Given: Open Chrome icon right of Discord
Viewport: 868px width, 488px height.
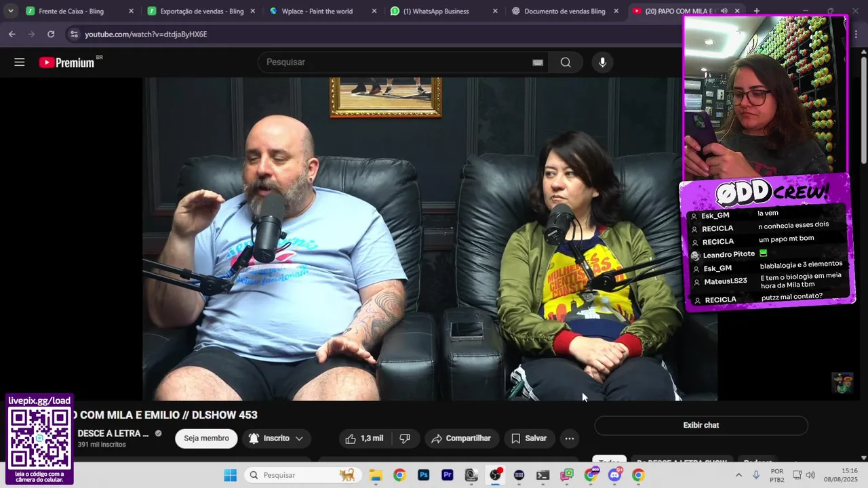Looking at the screenshot, I should point(638,475).
